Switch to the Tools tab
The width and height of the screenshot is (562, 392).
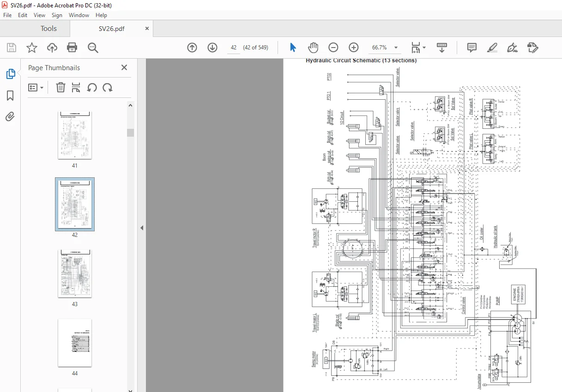[x=48, y=29]
